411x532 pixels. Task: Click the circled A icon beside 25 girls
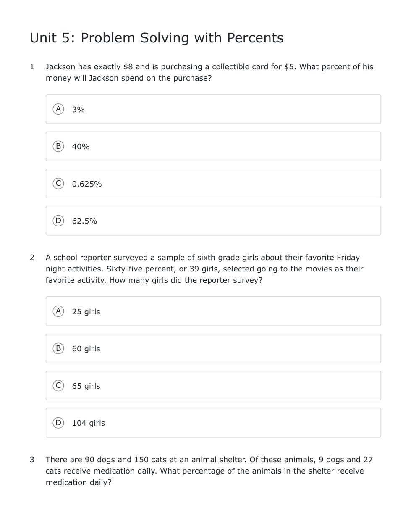pos(58,311)
